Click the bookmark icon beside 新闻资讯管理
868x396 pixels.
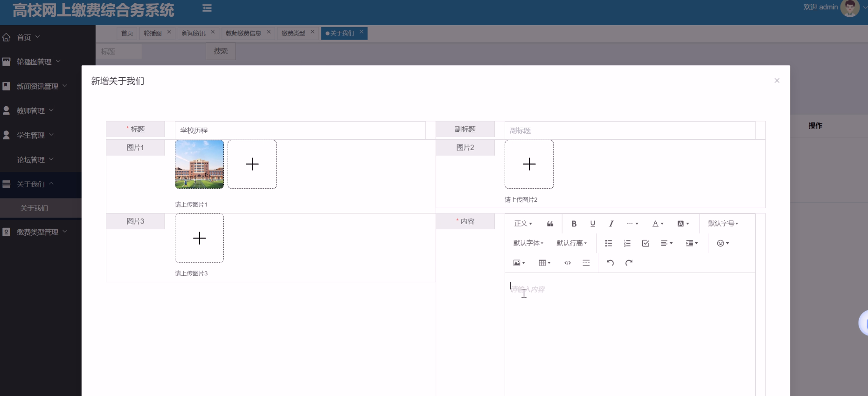[6, 86]
